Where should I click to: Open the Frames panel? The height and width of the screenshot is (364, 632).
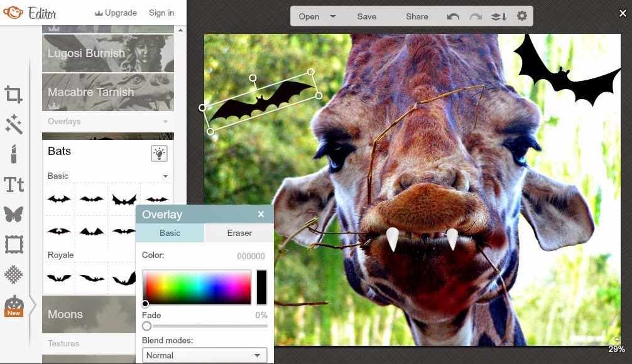[14, 245]
